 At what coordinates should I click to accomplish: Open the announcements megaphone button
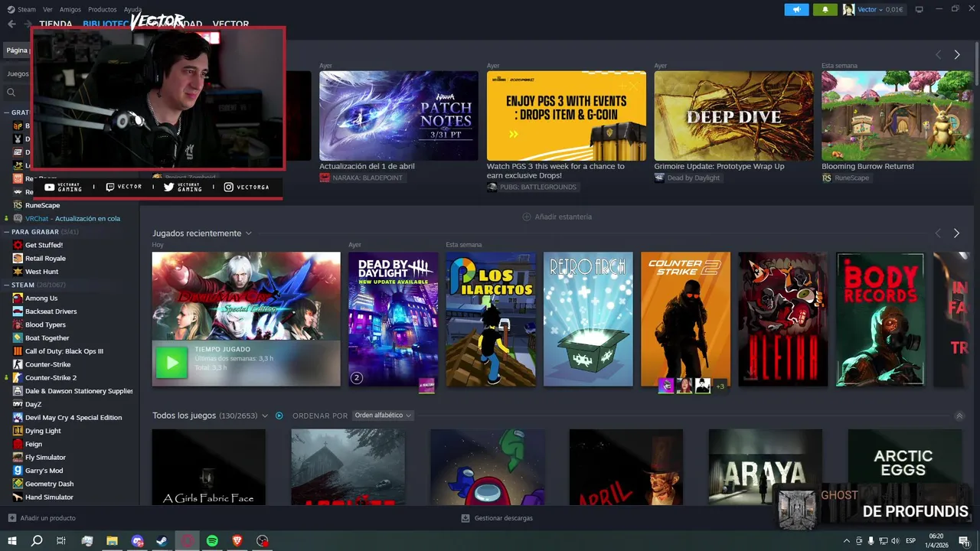(x=796, y=9)
